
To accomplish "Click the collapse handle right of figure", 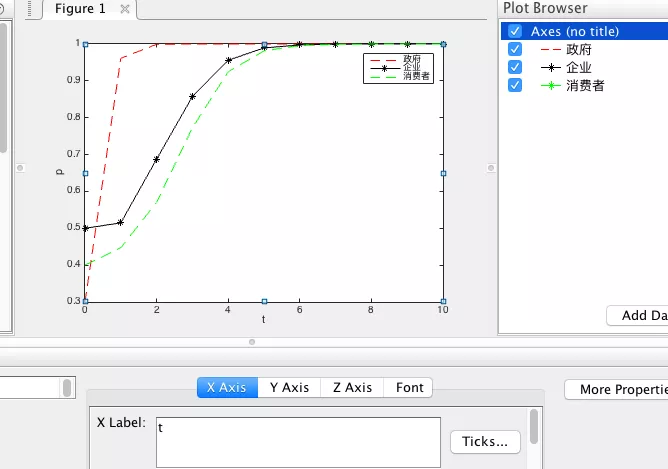I will click(491, 168).
